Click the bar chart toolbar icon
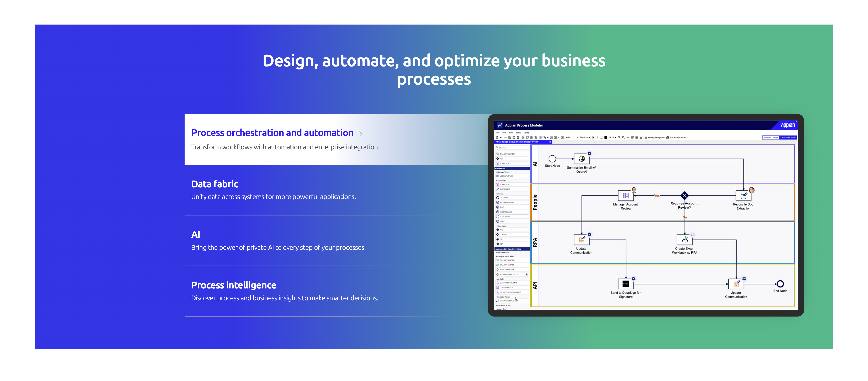This screenshot has height=381, width=868. (641, 137)
